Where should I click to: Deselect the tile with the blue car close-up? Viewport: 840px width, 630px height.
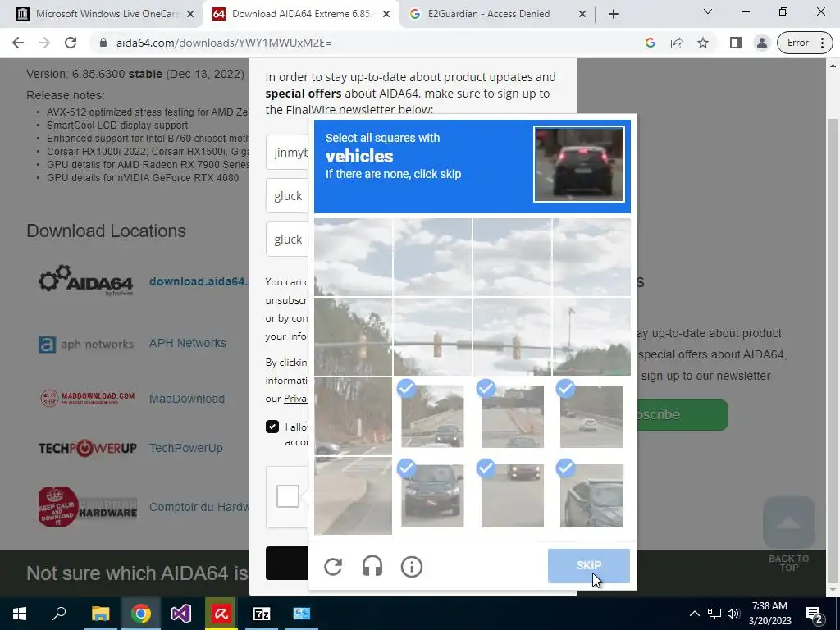tap(591, 495)
